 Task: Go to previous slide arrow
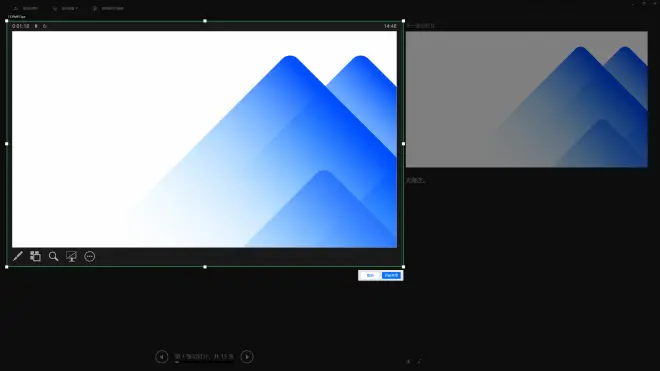click(162, 357)
